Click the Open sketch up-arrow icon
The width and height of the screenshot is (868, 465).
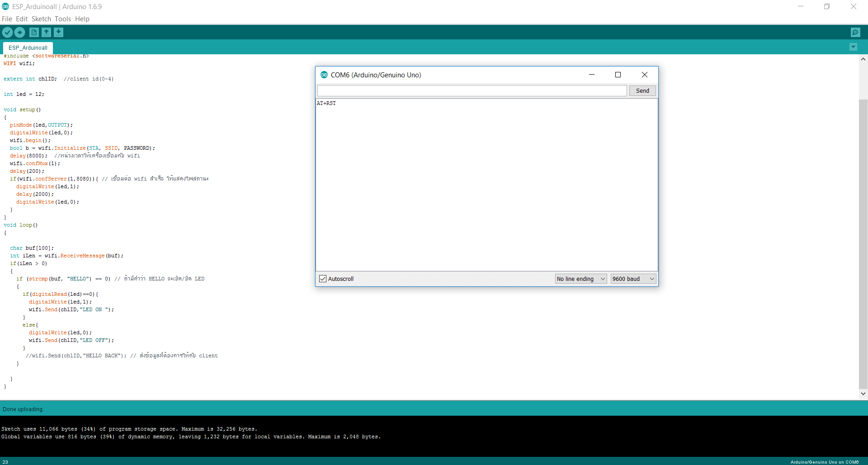coord(46,32)
